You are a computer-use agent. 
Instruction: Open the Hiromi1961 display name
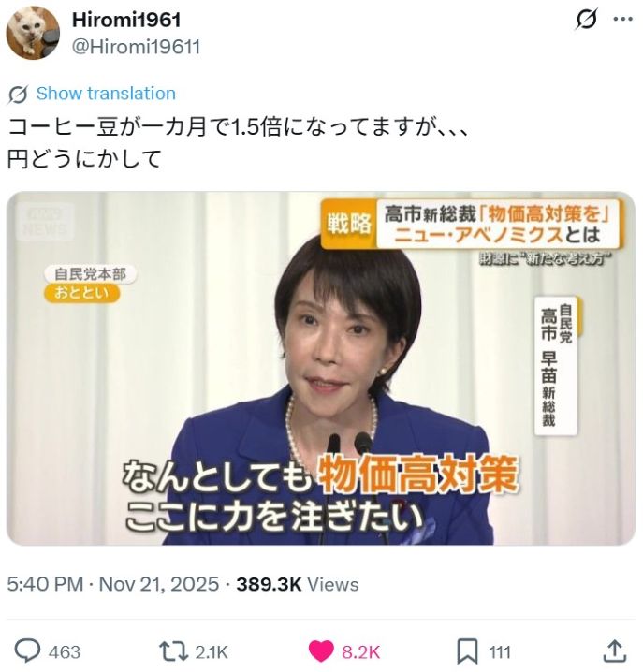pyautogui.click(x=126, y=20)
